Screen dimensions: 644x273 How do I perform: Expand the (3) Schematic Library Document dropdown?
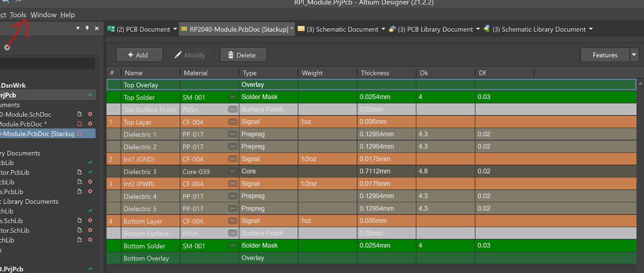(x=591, y=29)
